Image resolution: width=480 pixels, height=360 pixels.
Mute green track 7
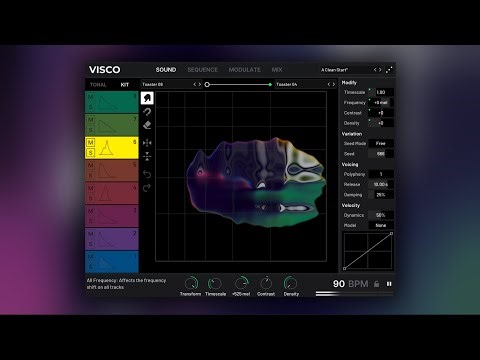tap(90, 120)
